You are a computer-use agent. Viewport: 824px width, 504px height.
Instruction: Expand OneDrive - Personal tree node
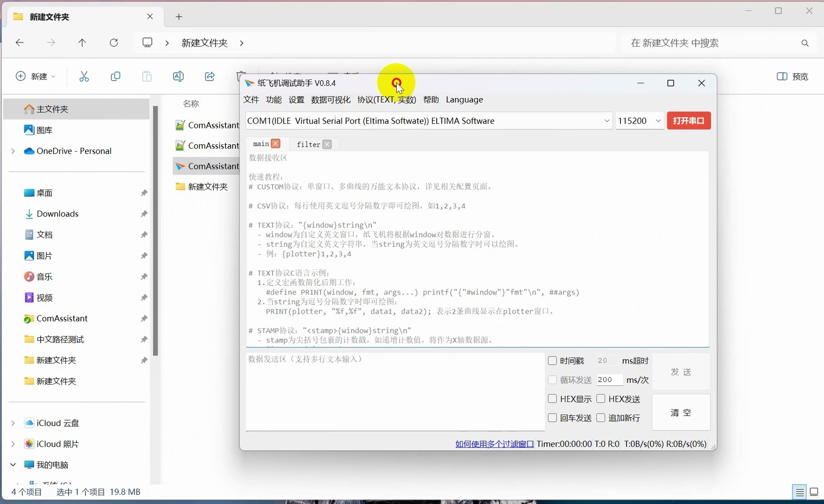point(13,151)
